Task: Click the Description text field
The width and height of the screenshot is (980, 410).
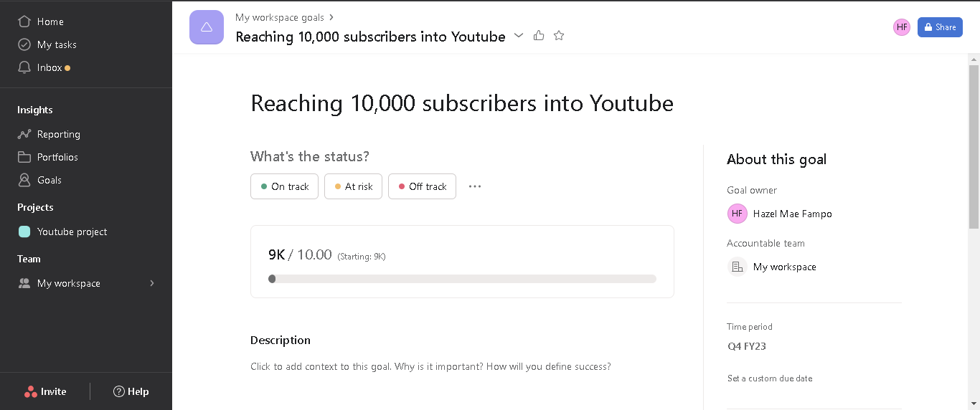Action: 430,366
